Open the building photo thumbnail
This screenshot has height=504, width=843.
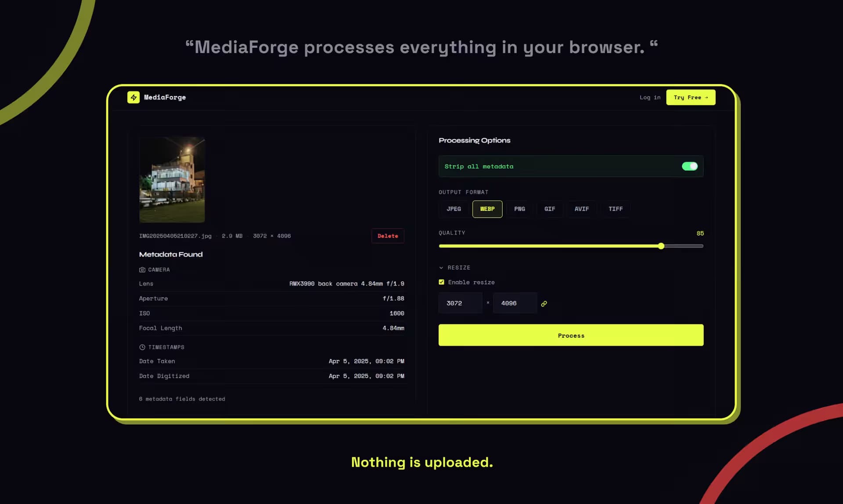coord(172,180)
